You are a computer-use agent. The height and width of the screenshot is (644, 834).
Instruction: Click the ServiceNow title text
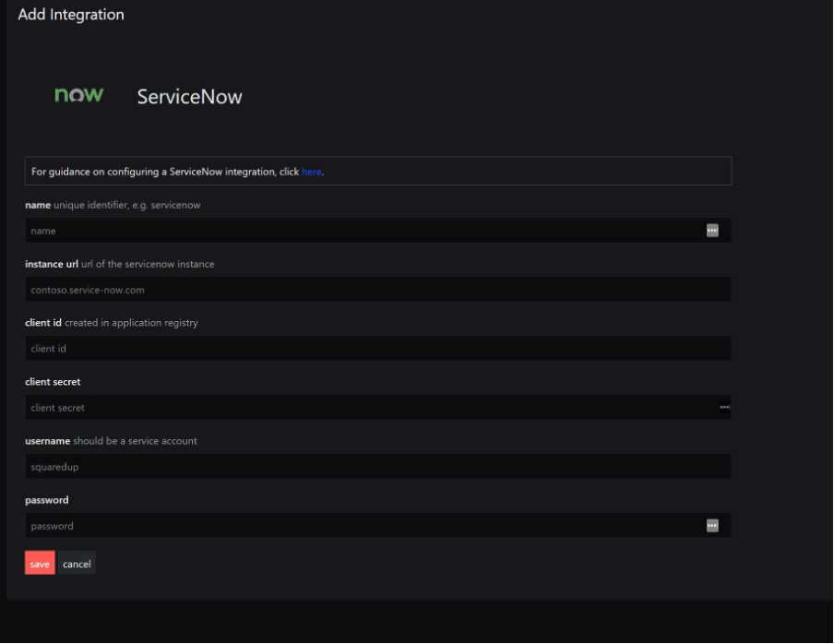pyautogui.click(x=189, y=97)
